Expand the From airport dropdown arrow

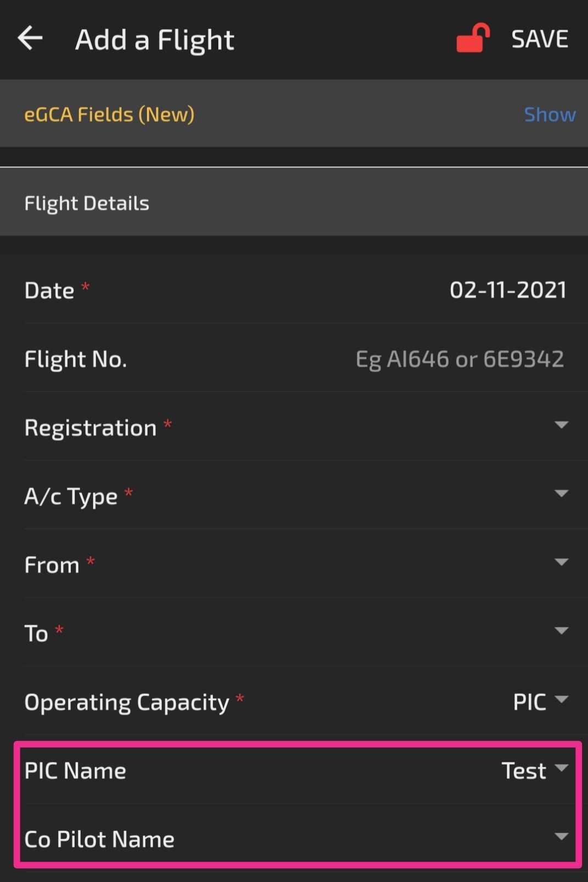tap(561, 562)
